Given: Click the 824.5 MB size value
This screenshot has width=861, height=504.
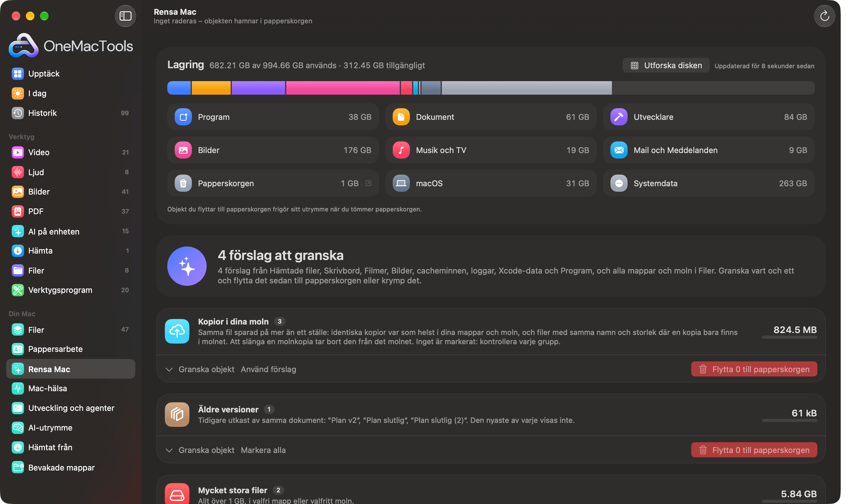Looking at the screenshot, I should tap(795, 329).
